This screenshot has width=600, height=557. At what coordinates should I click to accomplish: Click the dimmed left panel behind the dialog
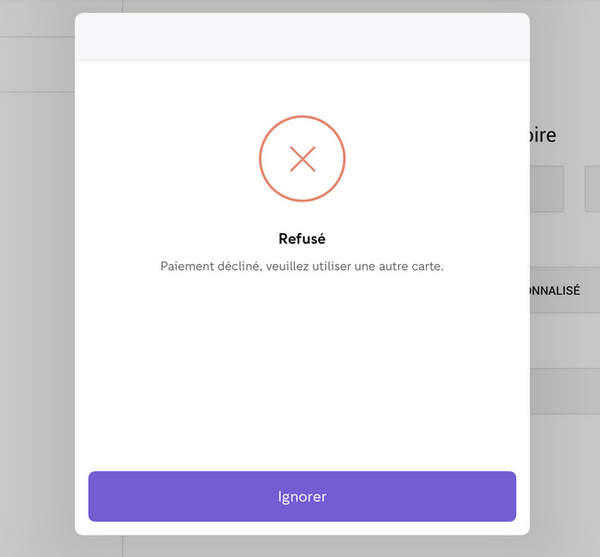(x=37, y=300)
